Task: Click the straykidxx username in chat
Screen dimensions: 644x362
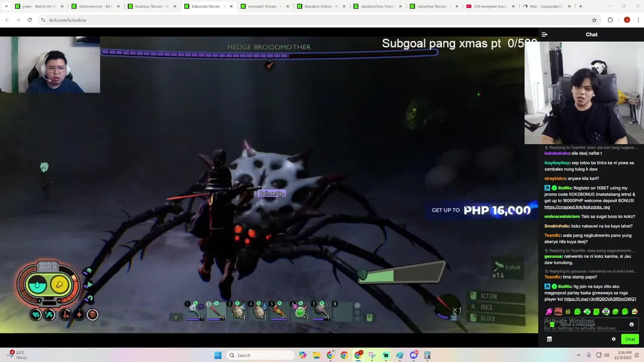Action: [x=555, y=178]
